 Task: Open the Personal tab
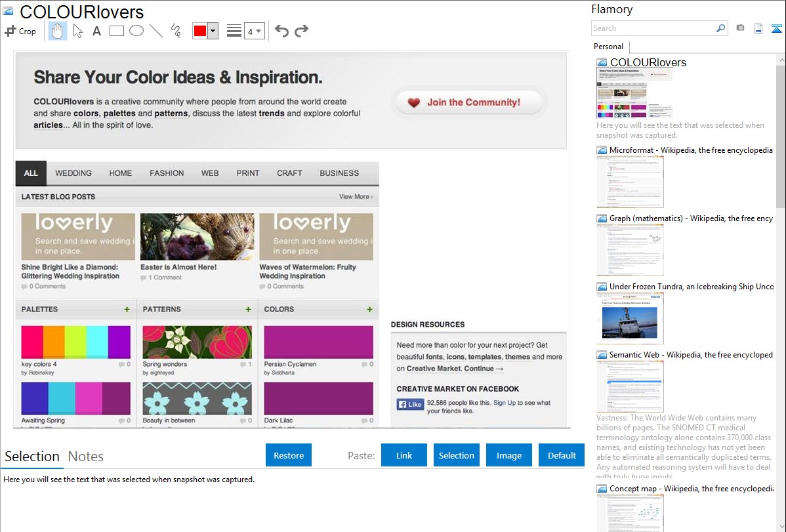608,47
